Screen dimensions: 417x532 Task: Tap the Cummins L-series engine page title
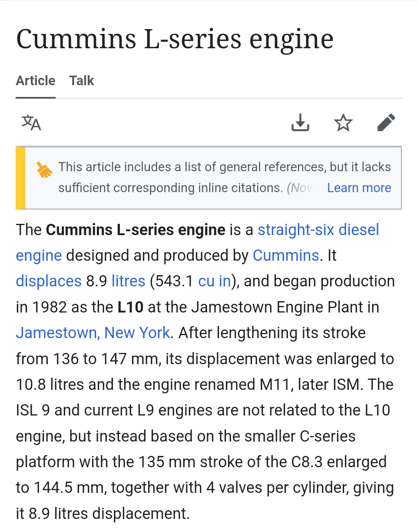[x=175, y=39]
